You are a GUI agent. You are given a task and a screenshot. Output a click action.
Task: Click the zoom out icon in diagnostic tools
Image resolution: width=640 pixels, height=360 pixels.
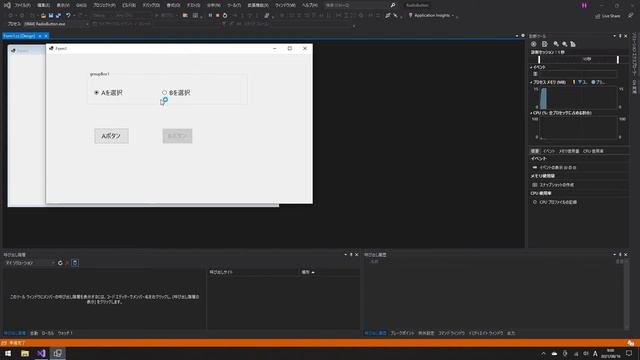pos(564,44)
